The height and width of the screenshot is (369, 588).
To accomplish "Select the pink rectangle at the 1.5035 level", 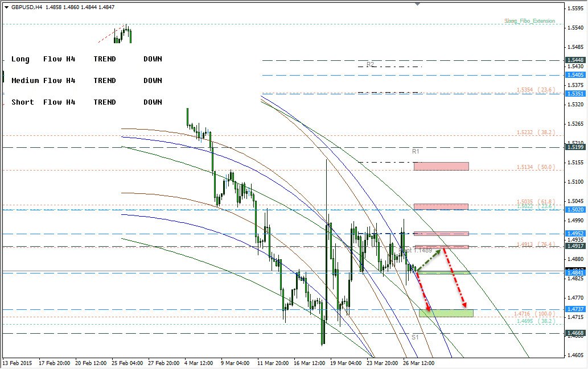I will tap(441, 207).
